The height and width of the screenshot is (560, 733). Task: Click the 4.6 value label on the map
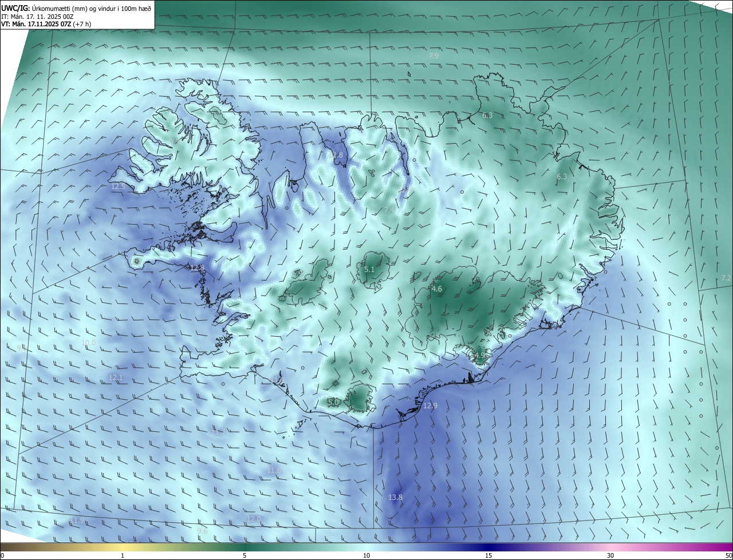click(437, 289)
